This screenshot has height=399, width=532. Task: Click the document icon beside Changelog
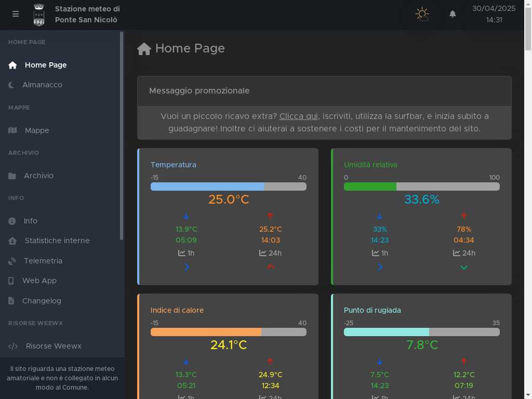point(11,301)
